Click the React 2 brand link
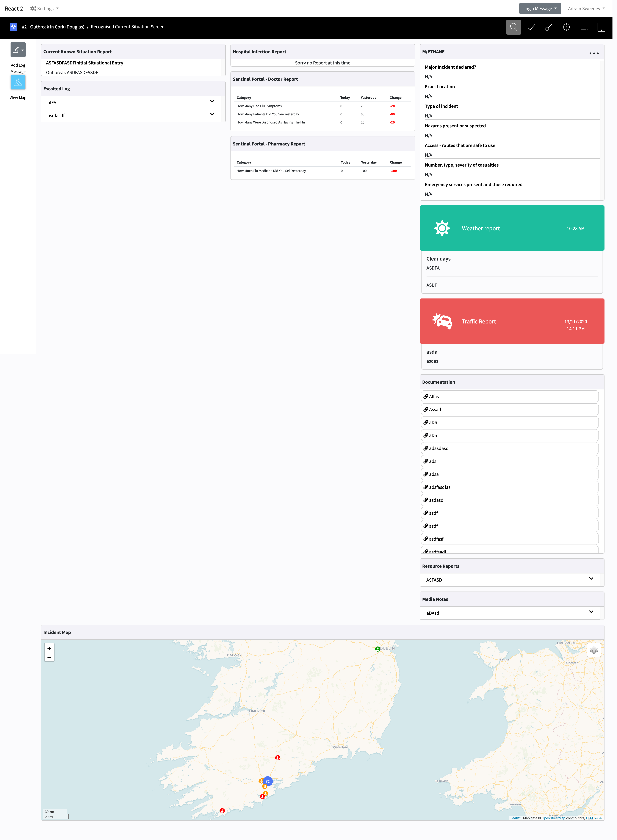 14,9
